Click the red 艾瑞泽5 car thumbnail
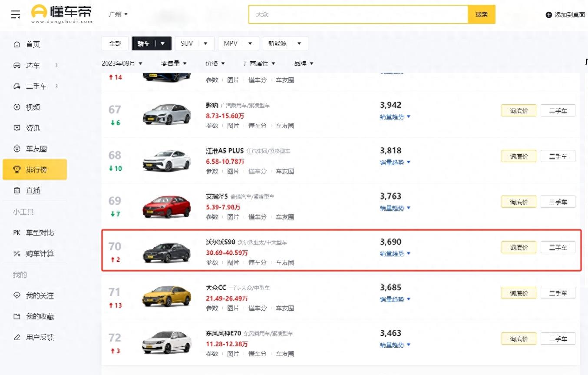 point(167,206)
